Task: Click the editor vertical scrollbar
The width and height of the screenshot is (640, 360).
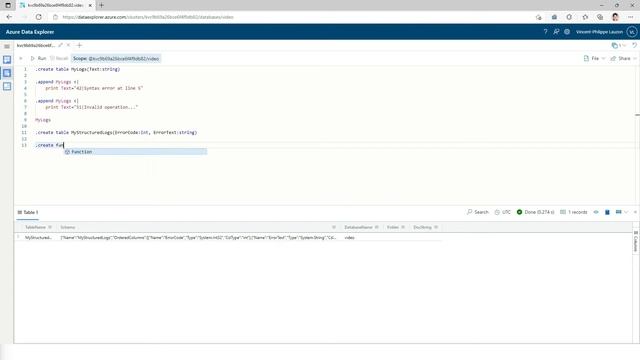Action: [637, 135]
